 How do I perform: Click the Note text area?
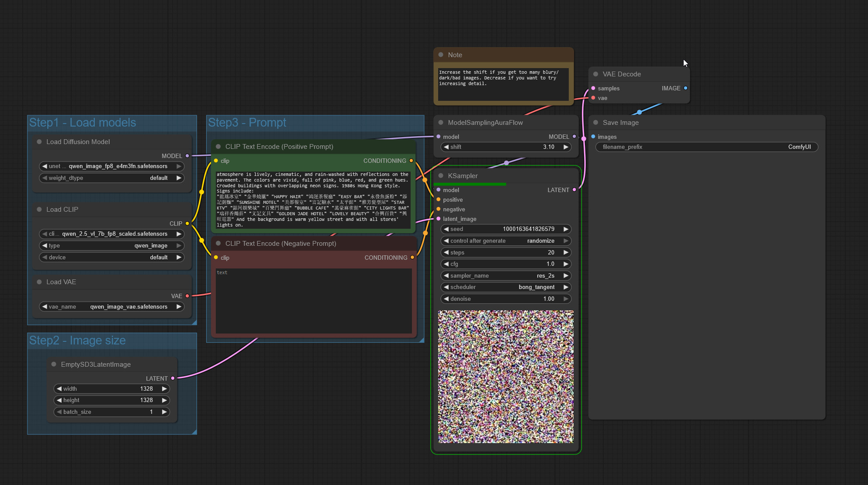pyautogui.click(x=503, y=84)
